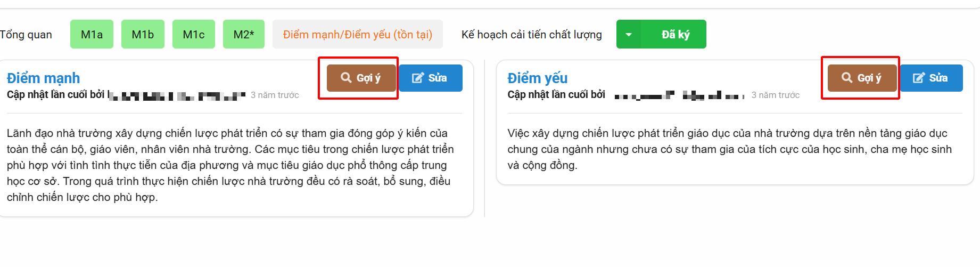Click the pencil edit icon in the Điểm mạnh card
Screen dimensions: 980x267
pos(418,78)
